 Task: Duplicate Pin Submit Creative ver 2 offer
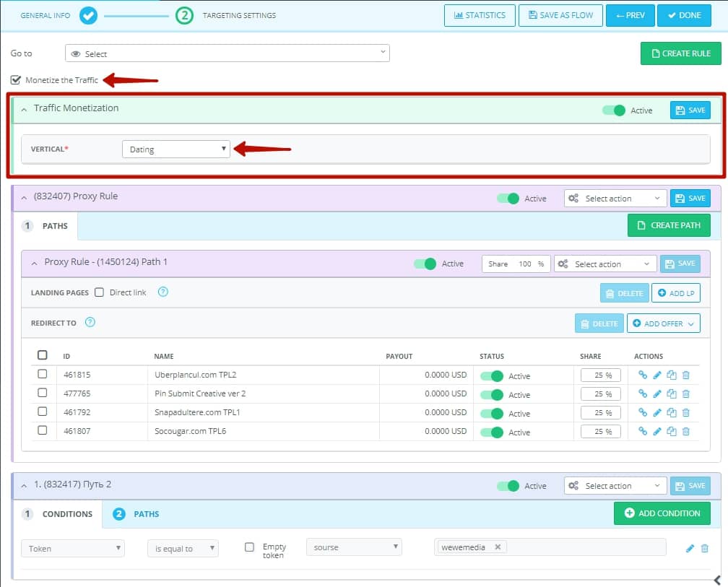click(x=672, y=393)
